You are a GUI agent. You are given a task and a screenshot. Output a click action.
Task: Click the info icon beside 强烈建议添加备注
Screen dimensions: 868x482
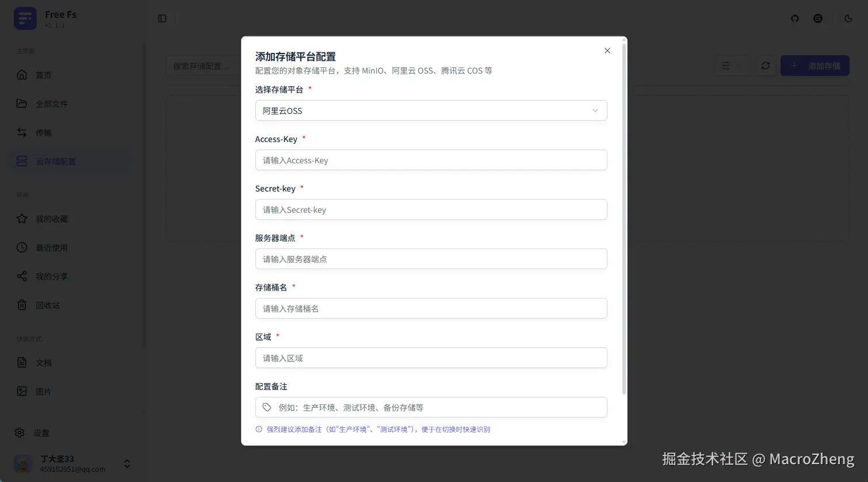click(x=259, y=429)
